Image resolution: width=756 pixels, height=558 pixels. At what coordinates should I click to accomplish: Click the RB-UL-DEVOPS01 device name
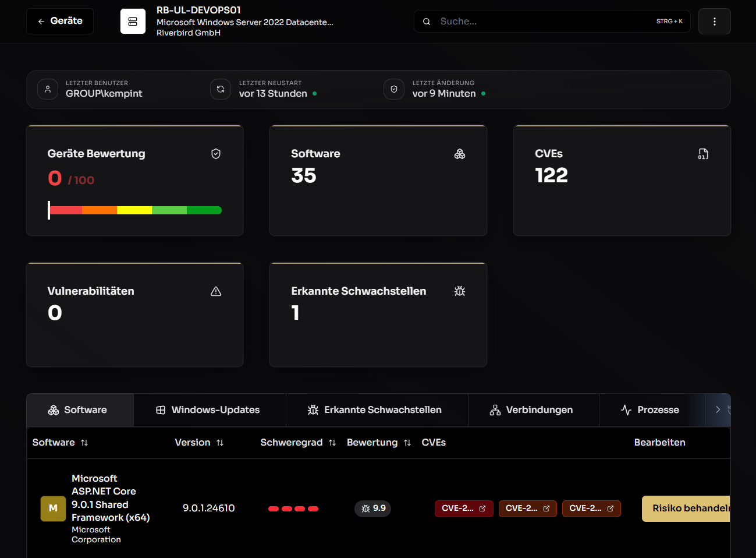[198, 10]
